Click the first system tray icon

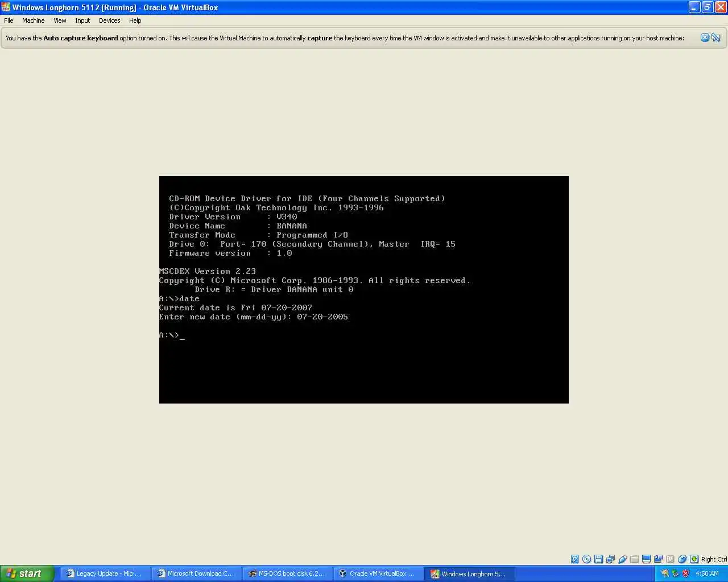point(665,573)
